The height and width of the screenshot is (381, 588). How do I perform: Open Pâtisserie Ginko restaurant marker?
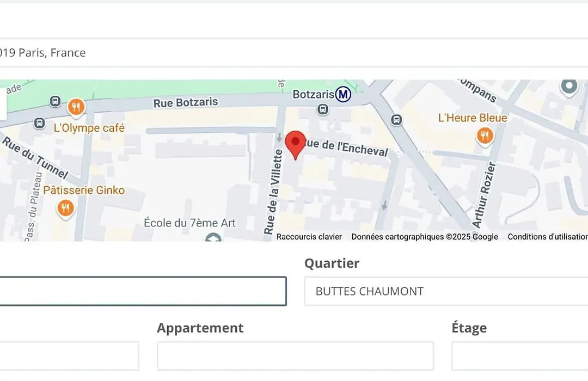tap(66, 208)
